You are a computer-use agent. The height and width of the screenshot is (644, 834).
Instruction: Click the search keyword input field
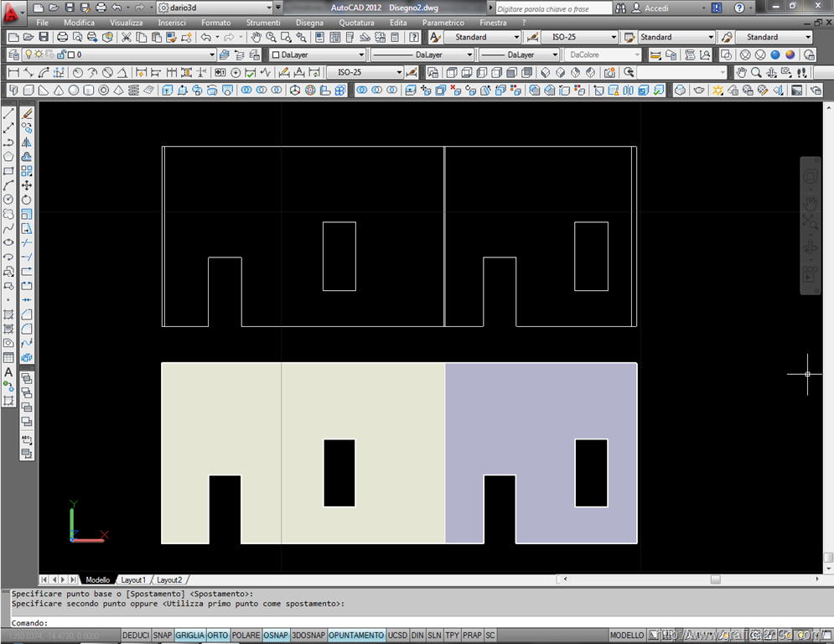[x=551, y=8]
